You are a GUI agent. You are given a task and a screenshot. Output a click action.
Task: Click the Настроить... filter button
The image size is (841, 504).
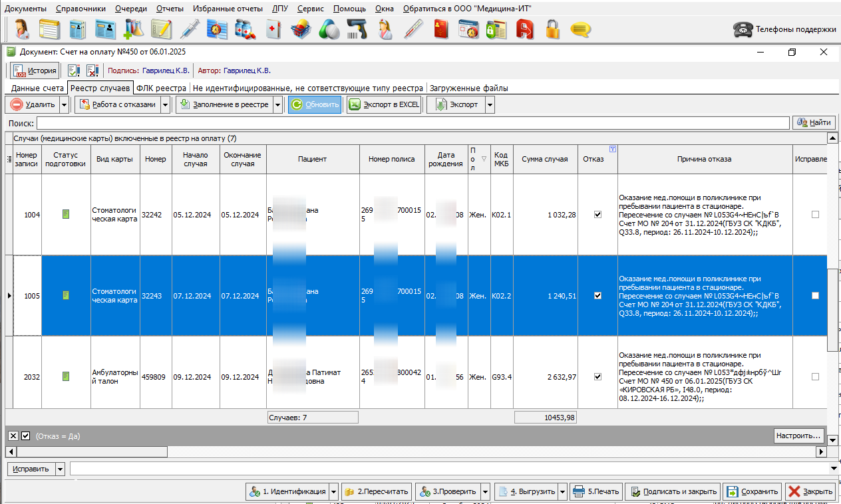click(799, 436)
